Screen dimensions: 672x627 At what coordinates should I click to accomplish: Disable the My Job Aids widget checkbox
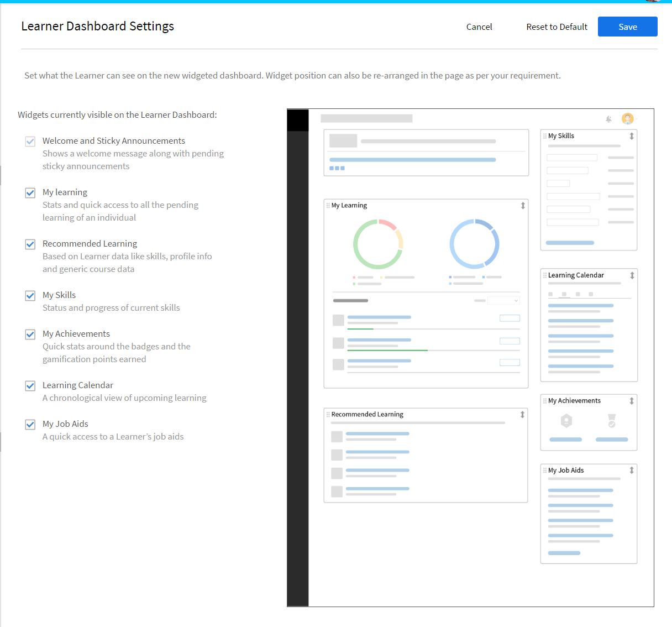pyautogui.click(x=30, y=425)
